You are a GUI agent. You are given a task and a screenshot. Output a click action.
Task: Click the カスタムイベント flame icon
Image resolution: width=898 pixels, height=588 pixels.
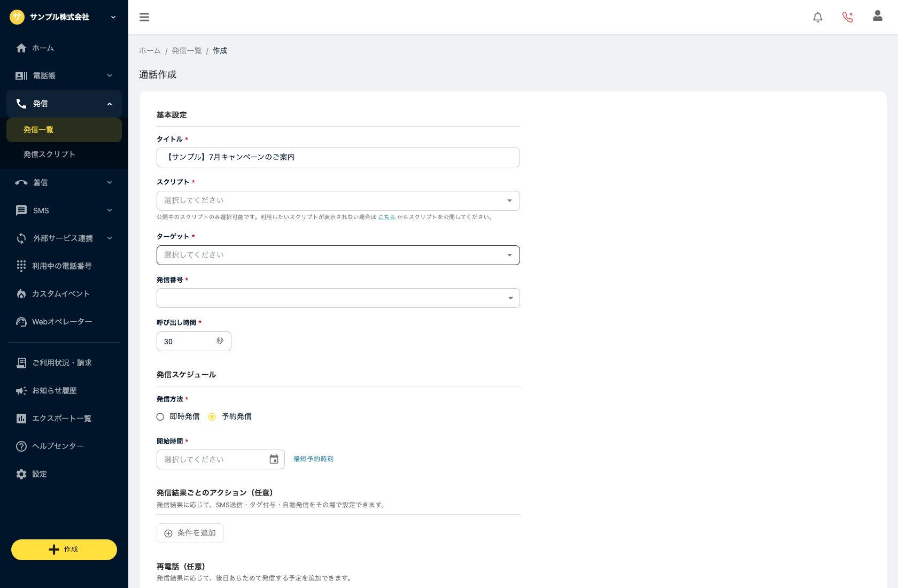click(21, 294)
